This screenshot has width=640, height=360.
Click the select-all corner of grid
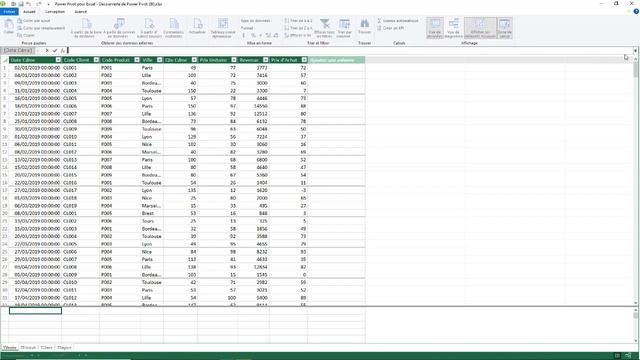click(4, 60)
